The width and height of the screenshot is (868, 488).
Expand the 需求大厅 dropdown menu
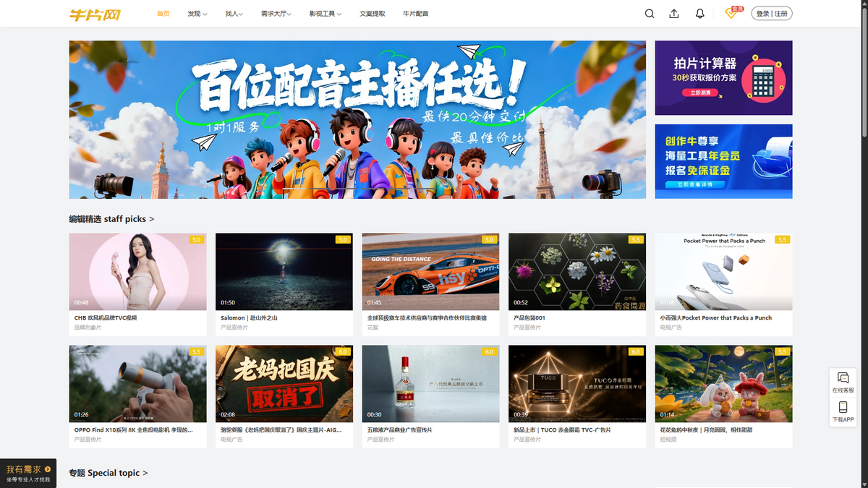pos(276,14)
